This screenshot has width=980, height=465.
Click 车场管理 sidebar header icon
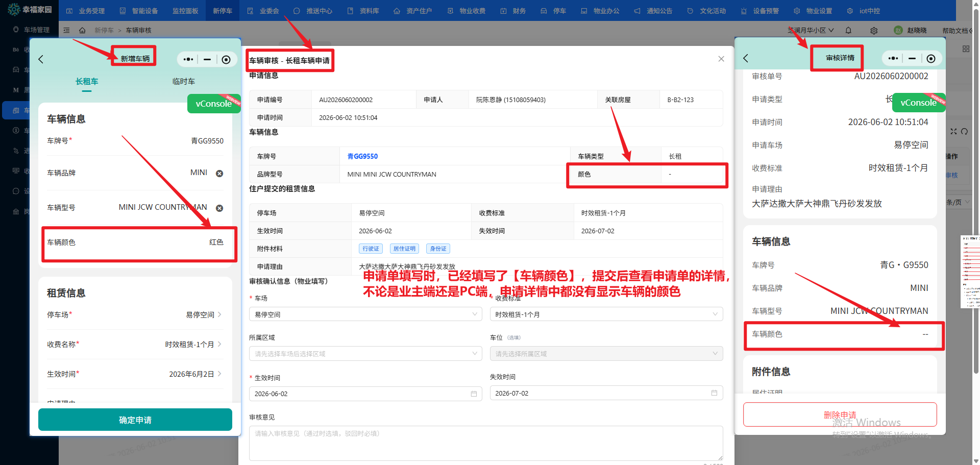(x=16, y=30)
